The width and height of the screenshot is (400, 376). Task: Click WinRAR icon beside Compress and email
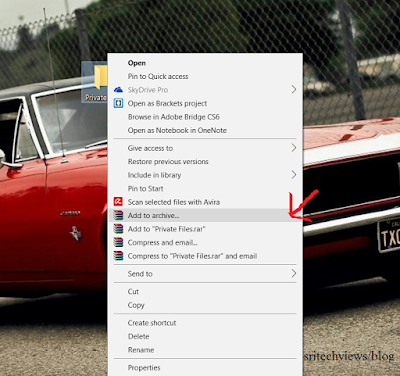(x=118, y=242)
